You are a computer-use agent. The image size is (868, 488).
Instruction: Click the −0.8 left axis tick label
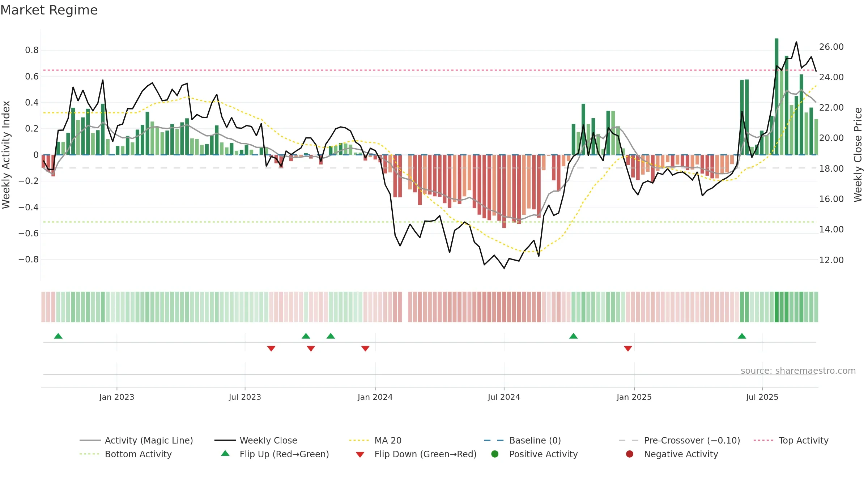28,260
